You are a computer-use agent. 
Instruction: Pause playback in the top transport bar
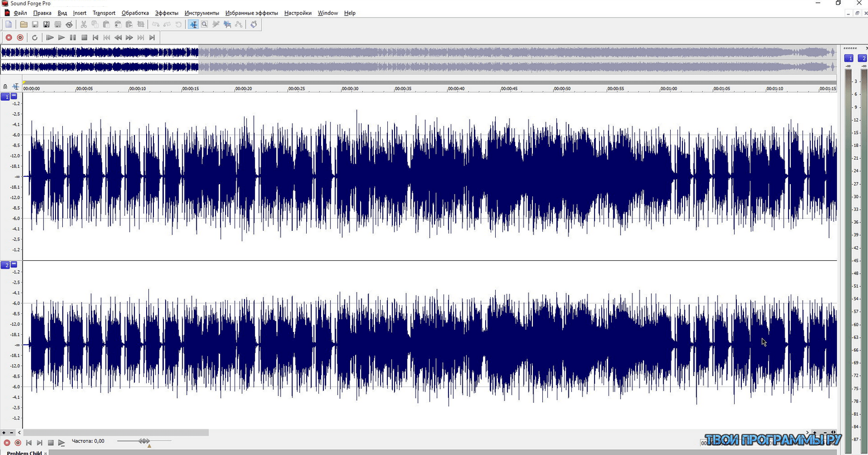(73, 38)
